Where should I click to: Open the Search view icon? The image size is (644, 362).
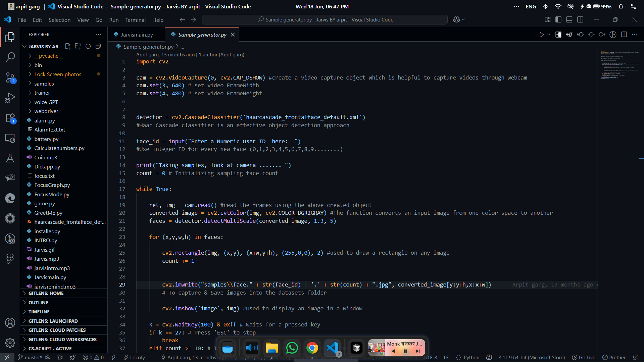(10, 57)
